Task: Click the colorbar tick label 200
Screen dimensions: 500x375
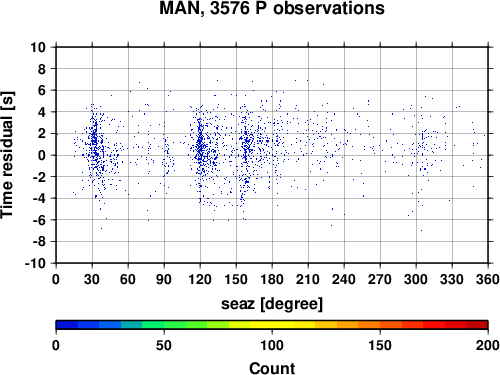Action: (488, 346)
